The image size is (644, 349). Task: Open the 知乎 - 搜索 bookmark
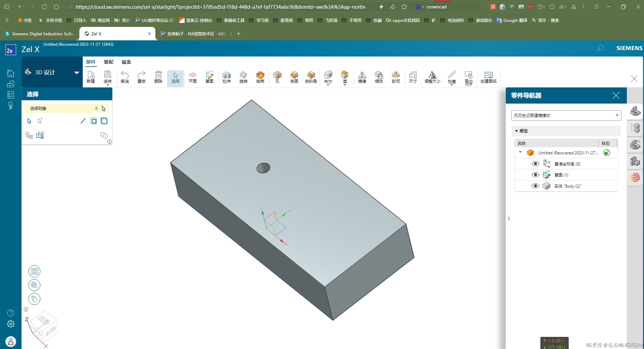[x=545, y=21]
